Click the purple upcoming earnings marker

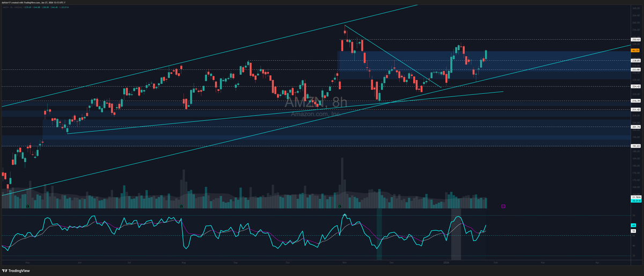point(503,206)
